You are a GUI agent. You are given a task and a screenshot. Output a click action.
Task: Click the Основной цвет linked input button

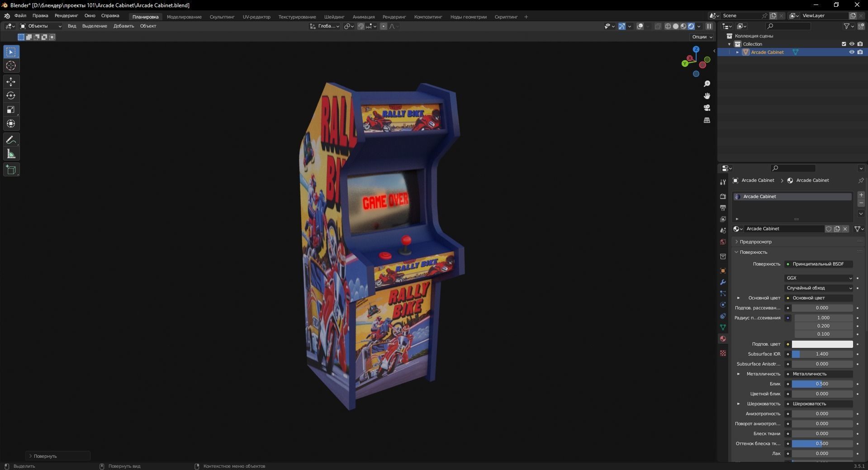point(819,298)
